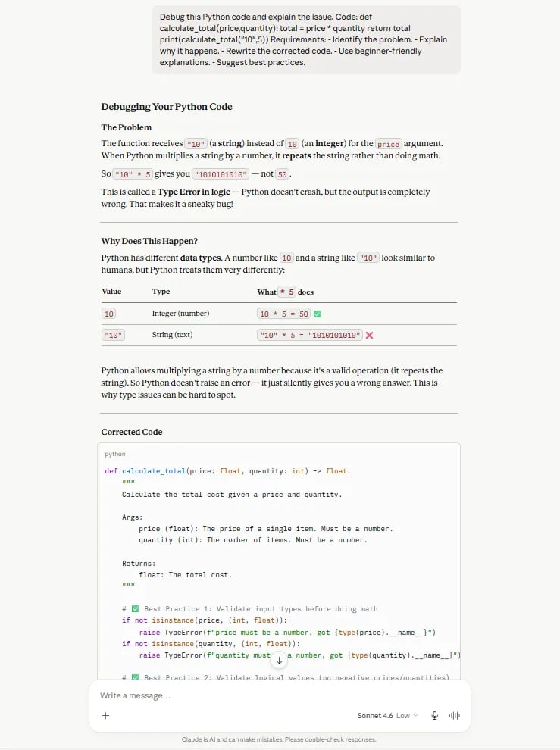Click the table cell String (text)
560x750 pixels.
172,335
